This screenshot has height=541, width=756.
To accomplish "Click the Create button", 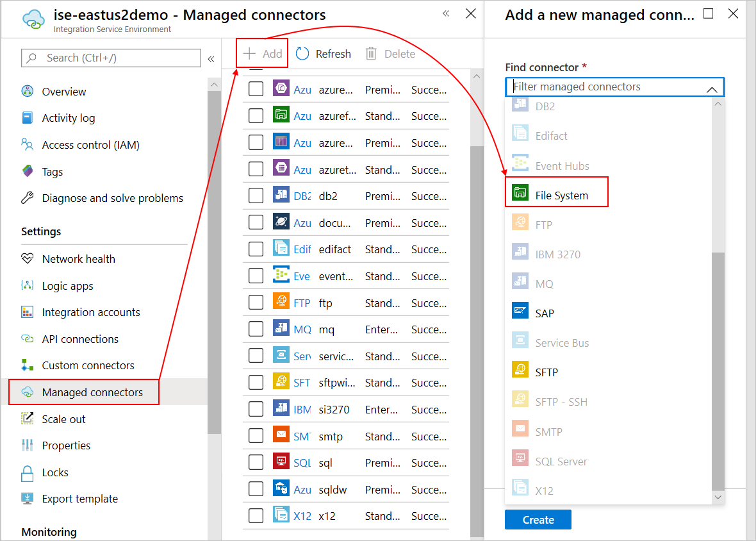I will point(538,519).
